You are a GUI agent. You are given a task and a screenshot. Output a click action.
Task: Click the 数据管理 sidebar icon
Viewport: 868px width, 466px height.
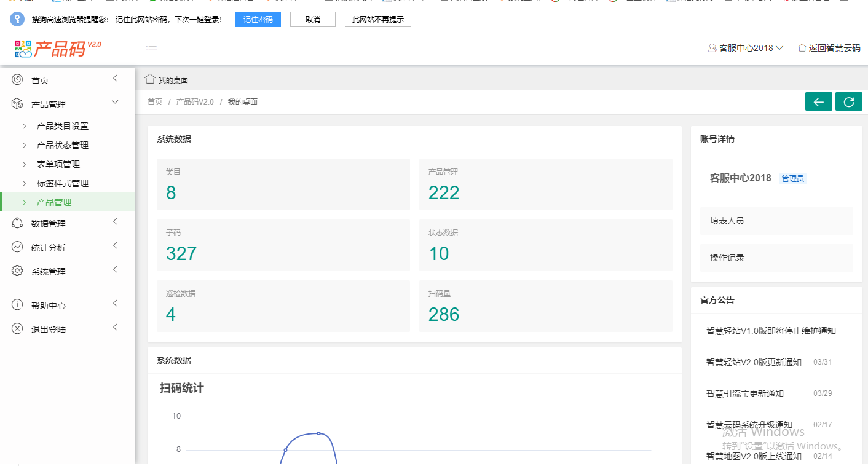(x=17, y=224)
